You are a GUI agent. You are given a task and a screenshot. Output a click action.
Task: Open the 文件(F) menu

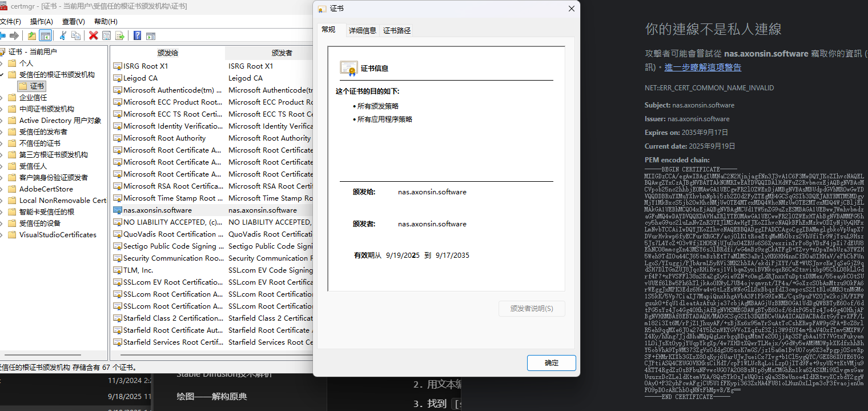point(10,21)
